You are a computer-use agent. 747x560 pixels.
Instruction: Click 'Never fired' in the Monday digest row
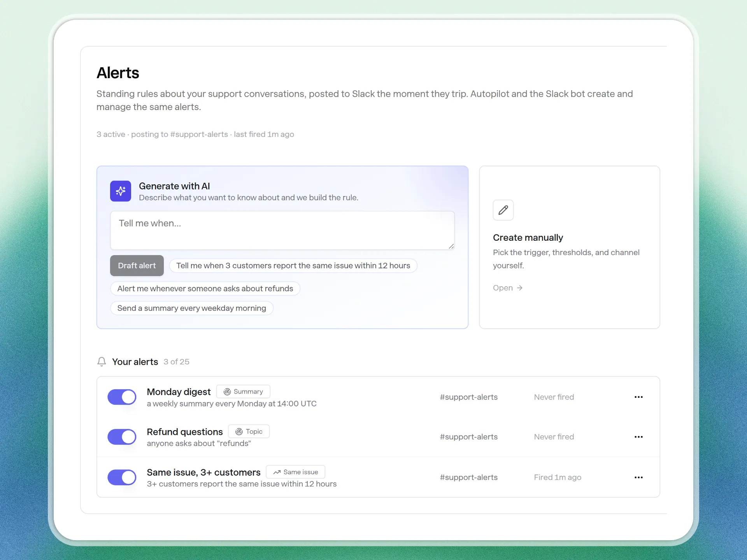554,397
